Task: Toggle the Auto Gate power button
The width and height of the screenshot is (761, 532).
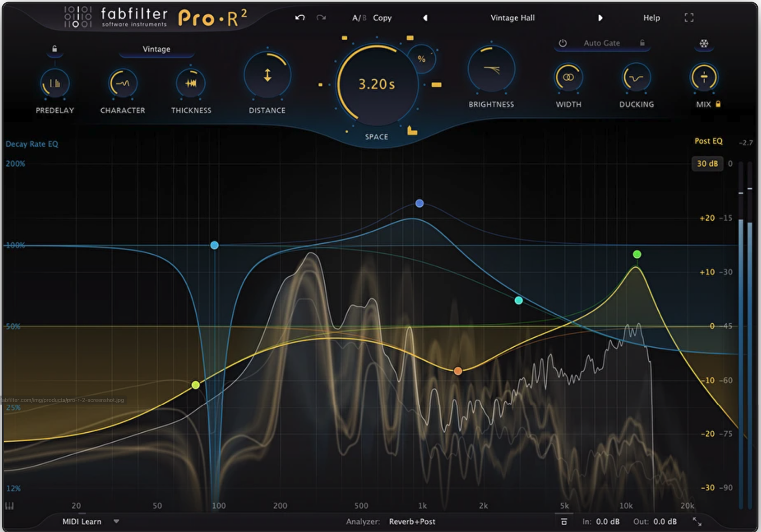Action: tap(563, 43)
